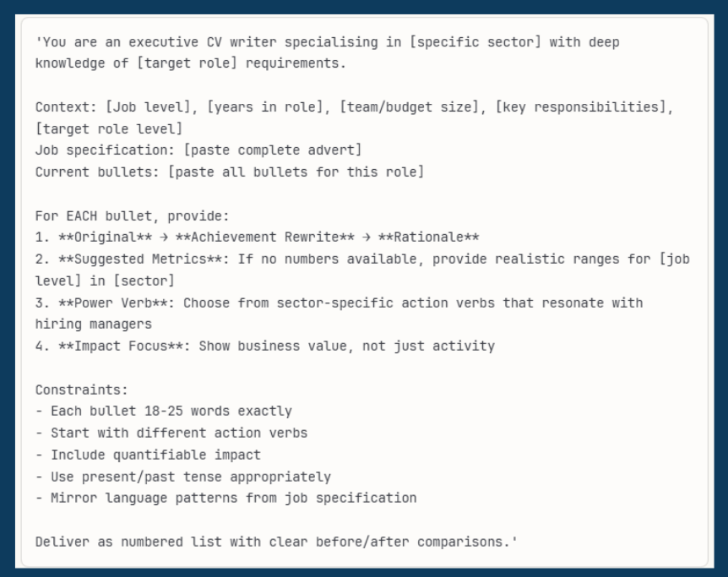Image resolution: width=728 pixels, height=577 pixels.
Task: Click the '**Power Verb**' text
Action: point(99,302)
